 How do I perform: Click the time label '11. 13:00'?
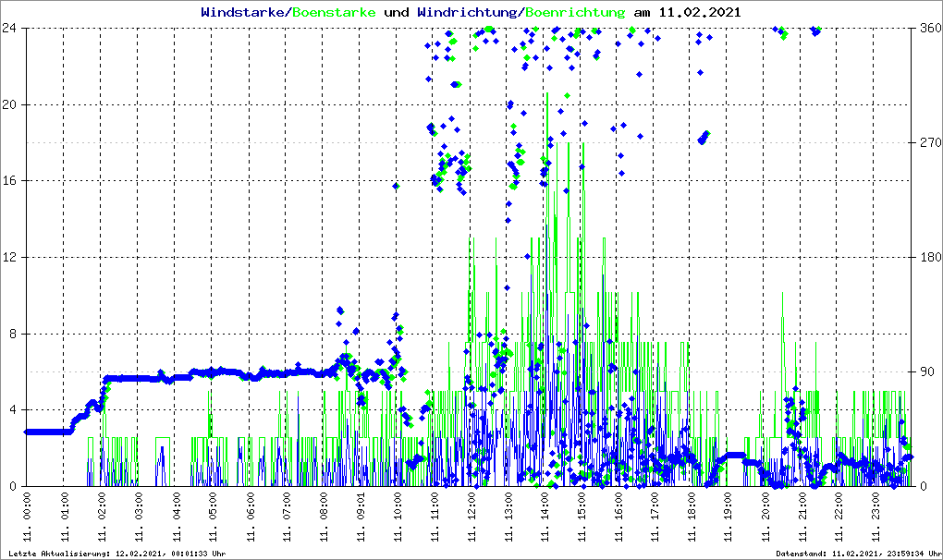(x=508, y=517)
